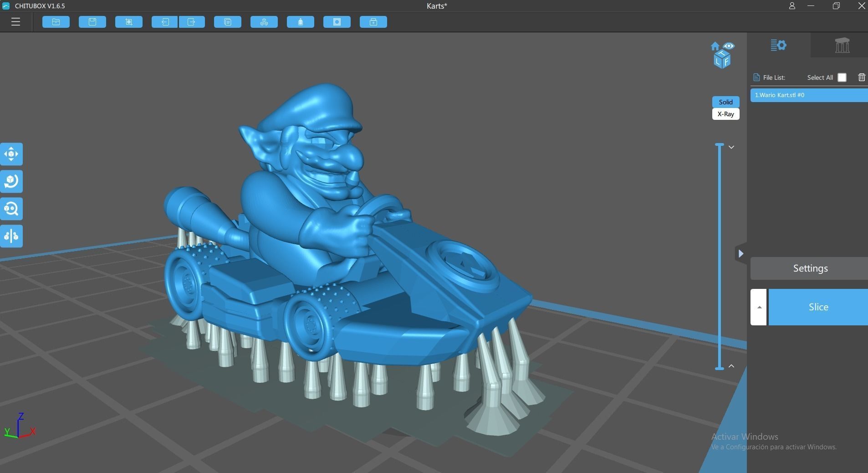Select the Rotate tool on left sidebar
This screenshot has height=473, width=868.
pos(11,181)
